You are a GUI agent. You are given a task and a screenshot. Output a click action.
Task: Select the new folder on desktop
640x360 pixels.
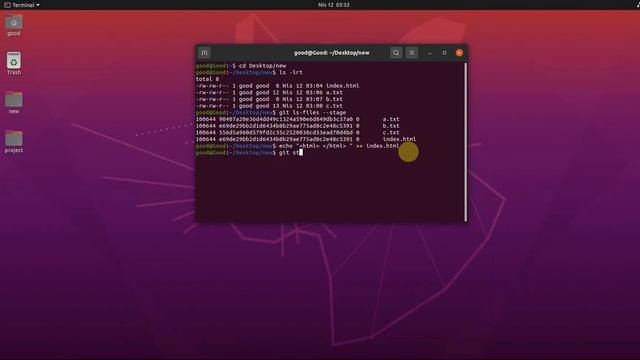pos(13,103)
